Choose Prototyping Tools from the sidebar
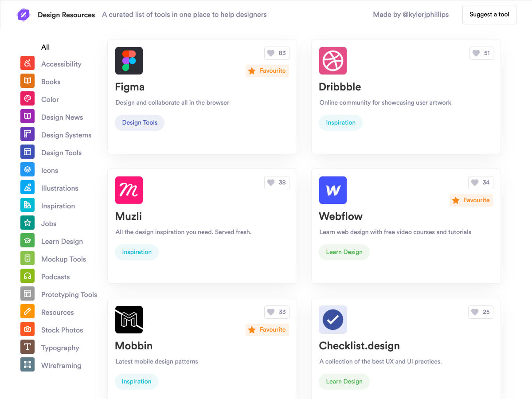This screenshot has height=399, width=532. coord(69,294)
